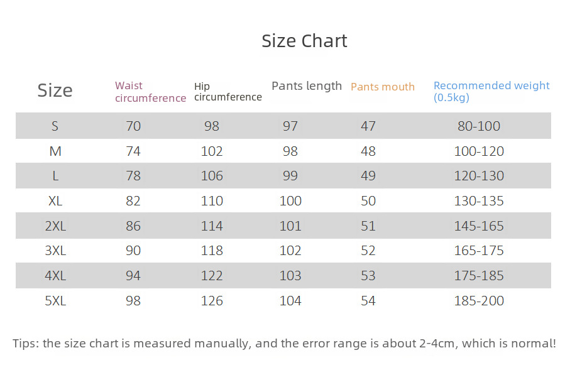Image resolution: width=570 pixels, height=392 pixels.
Task: Select the M size row label
Action: (x=55, y=151)
